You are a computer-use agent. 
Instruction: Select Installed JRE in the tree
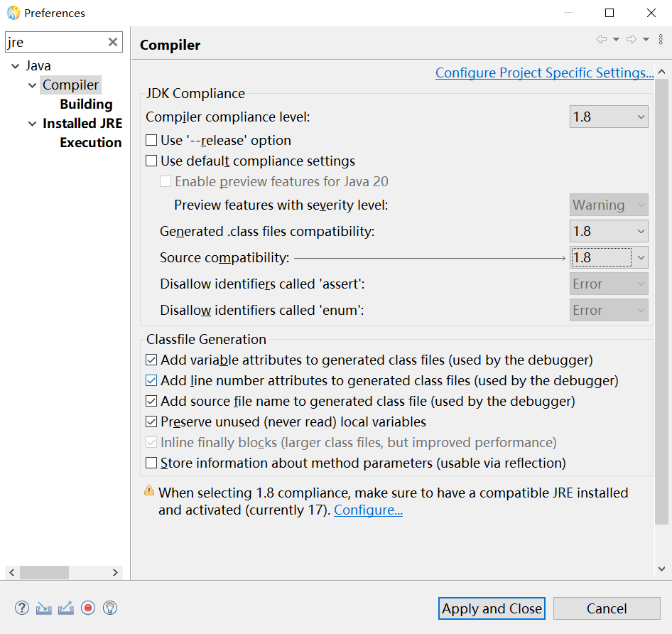click(82, 124)
